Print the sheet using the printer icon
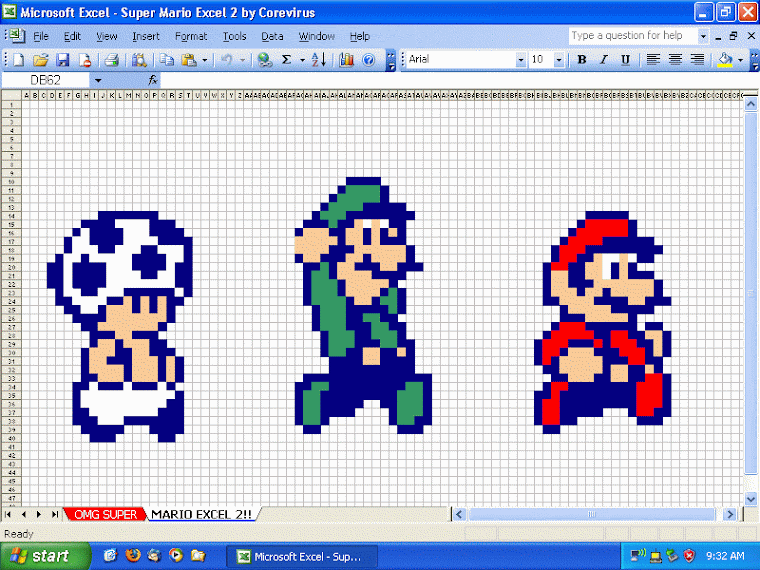Viewport: 760px width, 570px height. coord(112,60)
